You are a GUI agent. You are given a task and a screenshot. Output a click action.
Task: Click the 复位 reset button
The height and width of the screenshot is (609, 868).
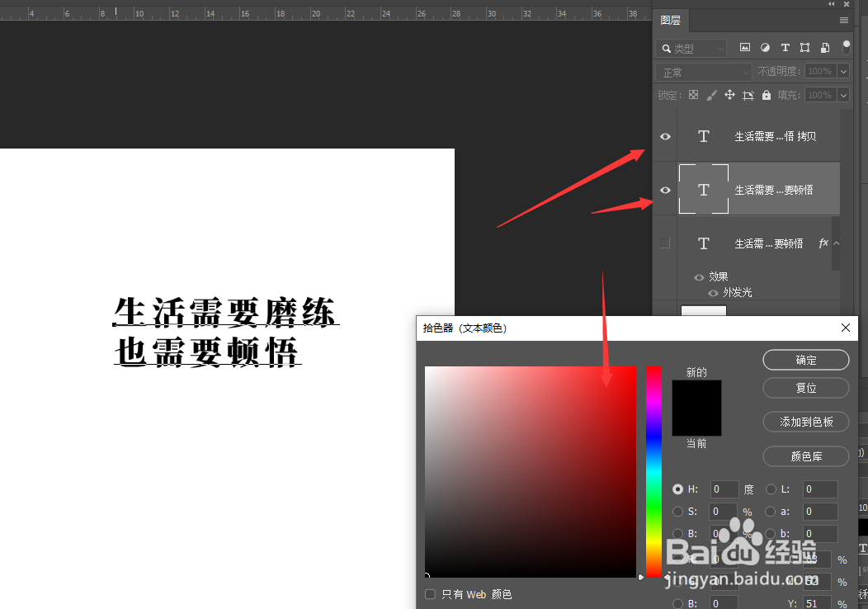point(806,388)
